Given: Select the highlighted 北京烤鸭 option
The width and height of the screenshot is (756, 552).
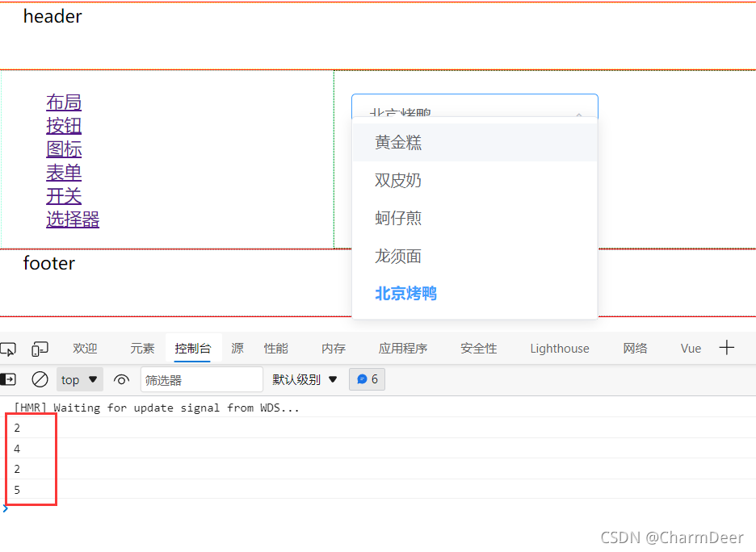Looking at the screenshot, I should coord(474,293).
